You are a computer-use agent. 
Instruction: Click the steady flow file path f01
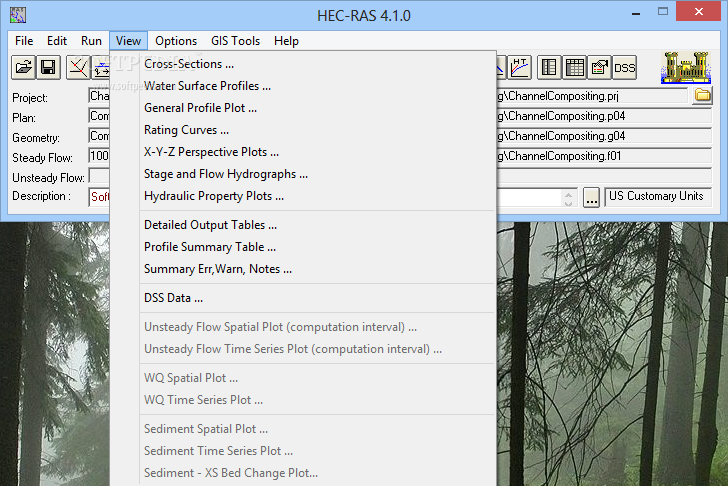(x=604, y=156)
